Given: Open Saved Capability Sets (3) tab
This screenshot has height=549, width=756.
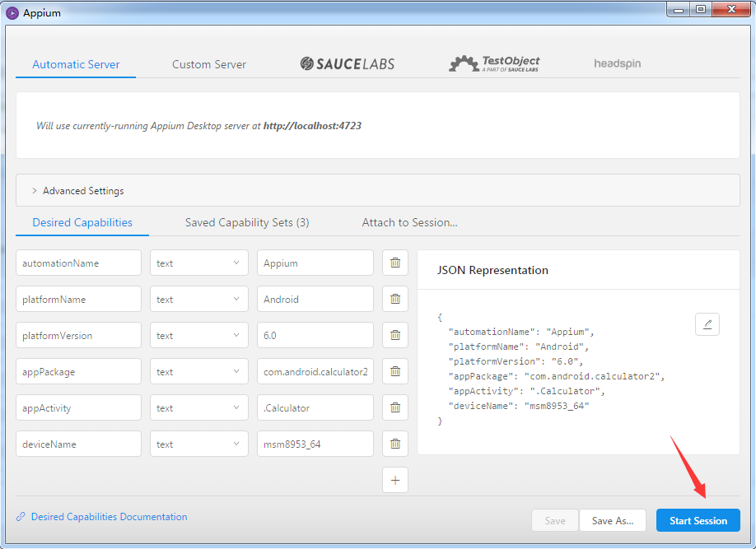Looking at the screenshot, I should (247, 222).
